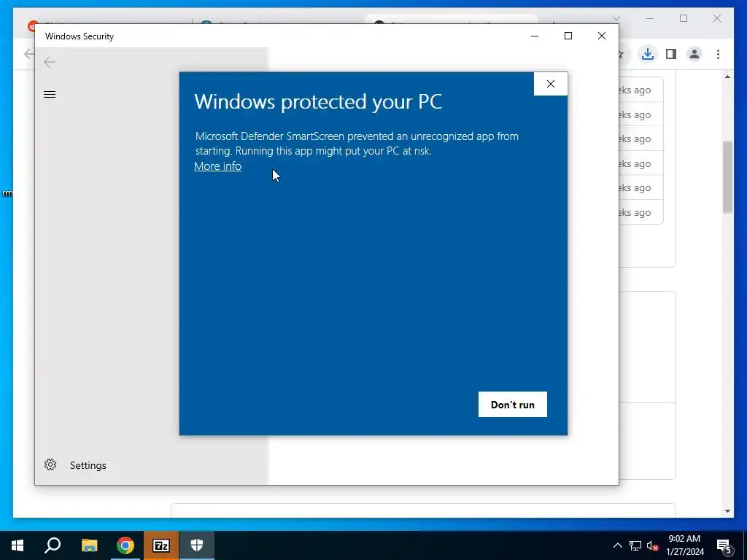Open the notification center icon
Viewport: 747px width, 560px height.
(x=724, y=546)
